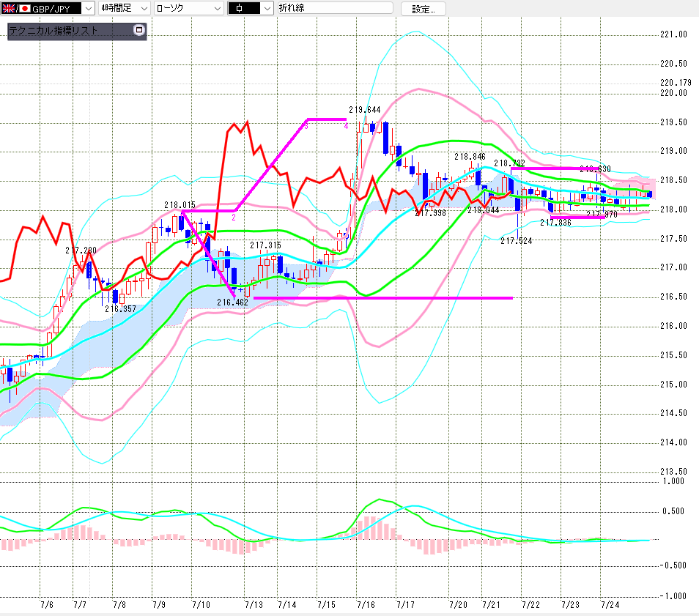Select the magenta wave marker number 4

[x=346, y=126]
